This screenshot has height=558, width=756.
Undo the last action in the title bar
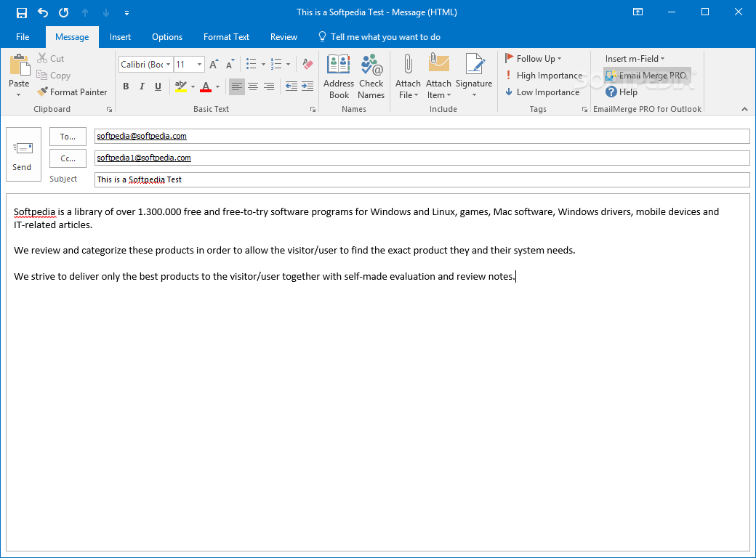click(x=43, y=12)
